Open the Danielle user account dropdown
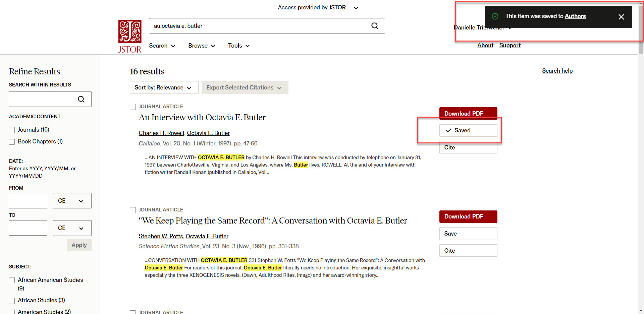644x314 pixels. pos(482,27)
